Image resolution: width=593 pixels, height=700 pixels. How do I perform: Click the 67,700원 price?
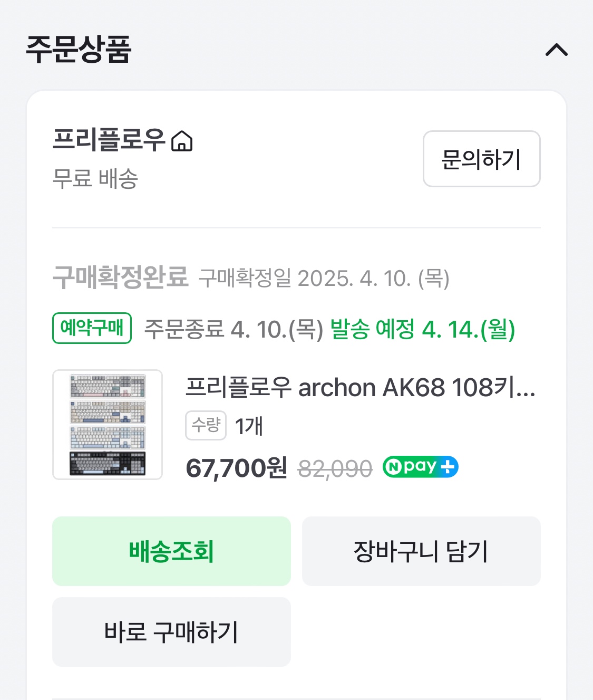(x=236, y=468)
